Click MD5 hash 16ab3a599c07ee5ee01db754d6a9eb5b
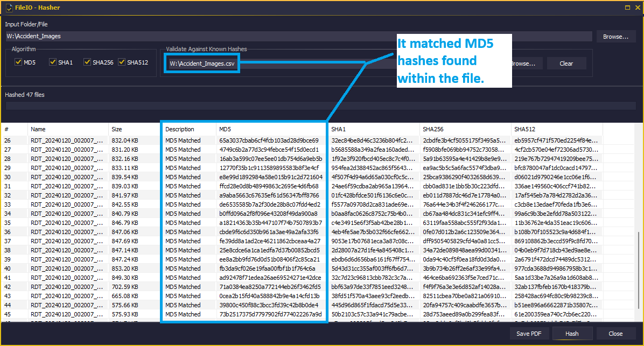Viewport: 644px width, 346px height. [271, 158]
